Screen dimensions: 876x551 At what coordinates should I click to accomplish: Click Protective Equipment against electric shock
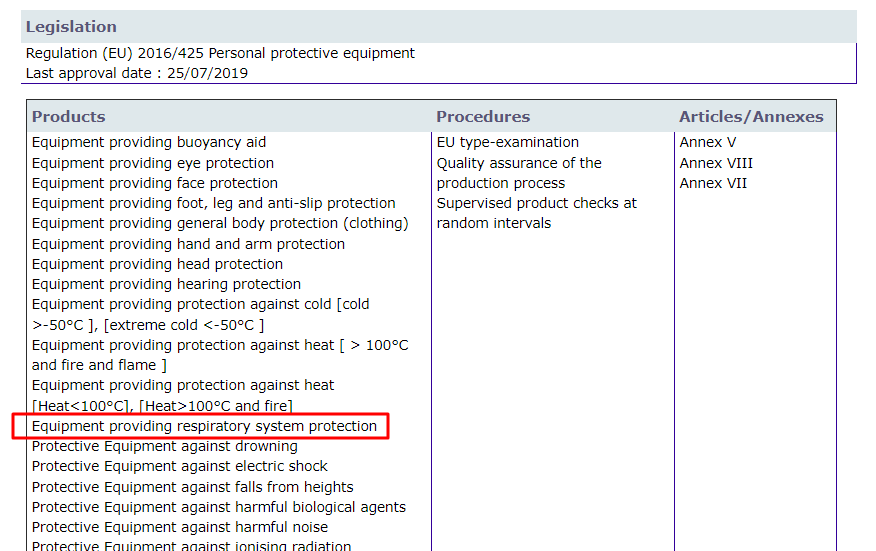(x=180, y=466)
